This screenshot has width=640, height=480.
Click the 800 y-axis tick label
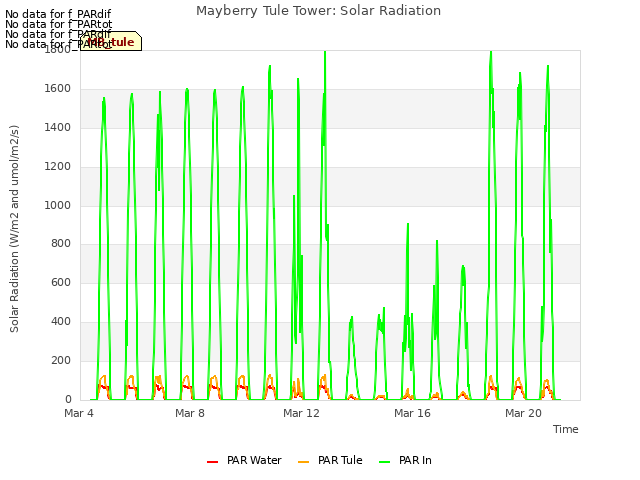[61, 244]
